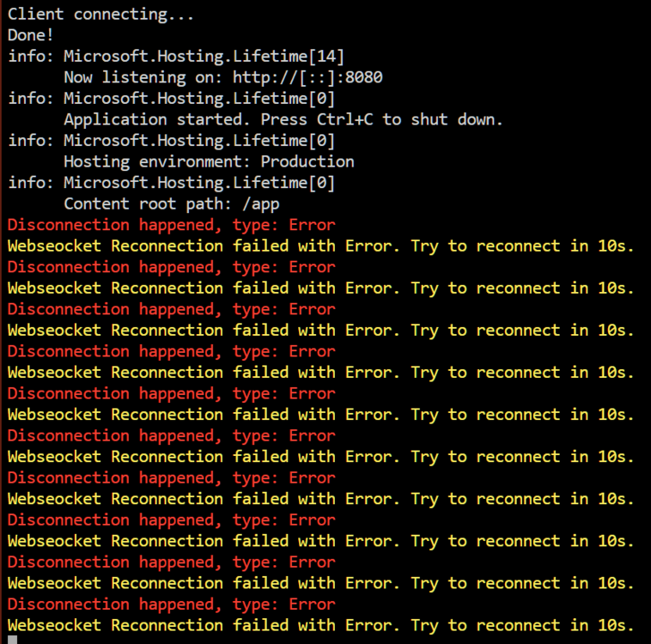
Task: Click "Error" ending the first red line
Action: click(x=312, y=225)
